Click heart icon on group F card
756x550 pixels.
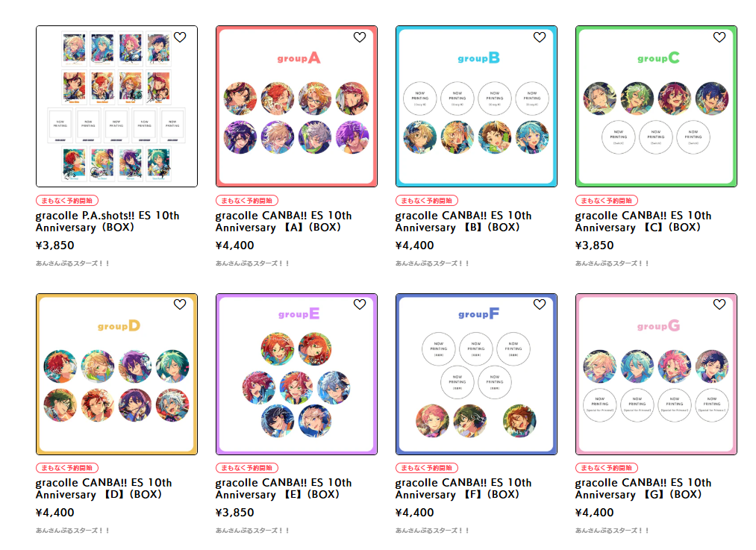(x=540, y=304)
